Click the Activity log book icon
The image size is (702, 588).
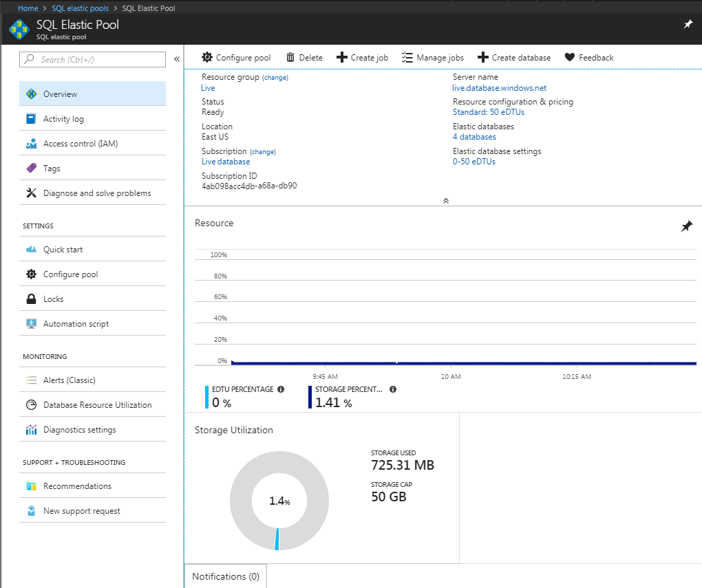[x=32, y=118]
